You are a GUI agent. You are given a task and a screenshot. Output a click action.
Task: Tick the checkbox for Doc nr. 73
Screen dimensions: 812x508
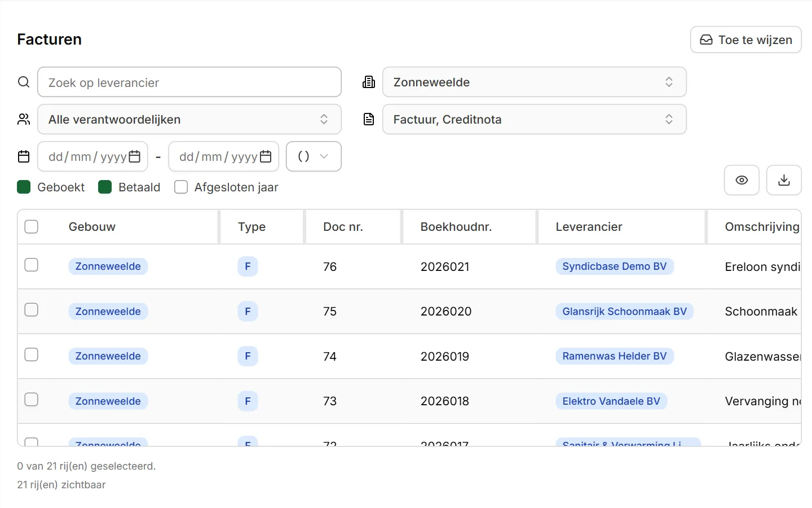[x=32, y=400]
